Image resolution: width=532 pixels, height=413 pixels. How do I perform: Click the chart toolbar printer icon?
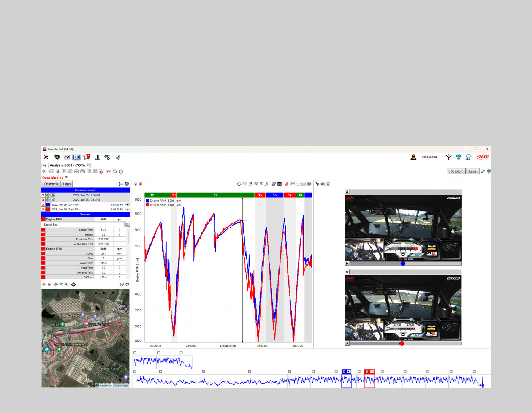(x=309, y=184)
